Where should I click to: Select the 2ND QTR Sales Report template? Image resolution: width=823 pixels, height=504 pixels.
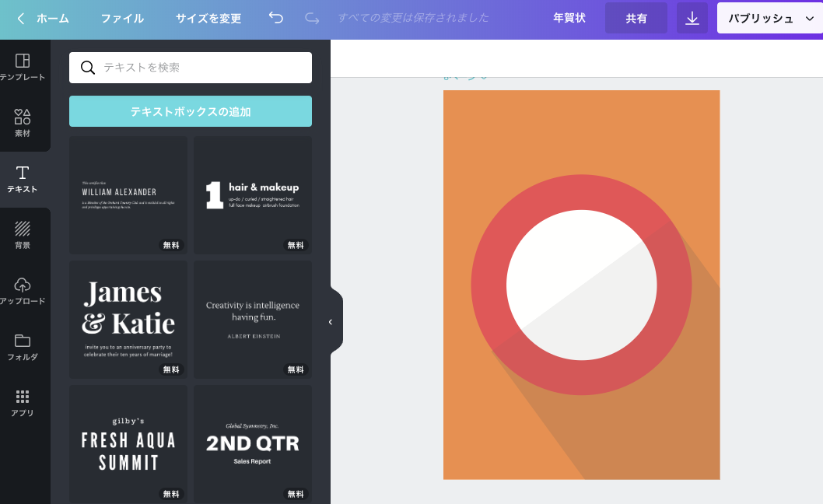(x=253, y=444)
